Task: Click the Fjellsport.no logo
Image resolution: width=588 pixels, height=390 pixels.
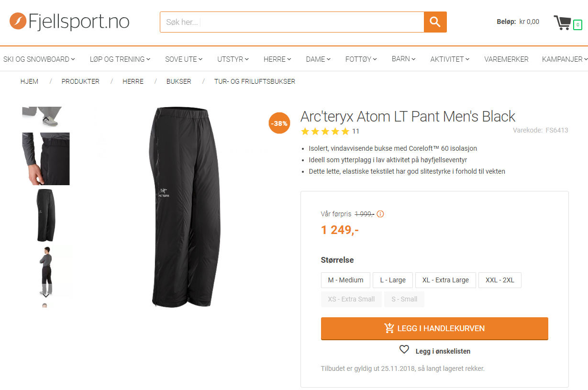Action: pos(69,21)
